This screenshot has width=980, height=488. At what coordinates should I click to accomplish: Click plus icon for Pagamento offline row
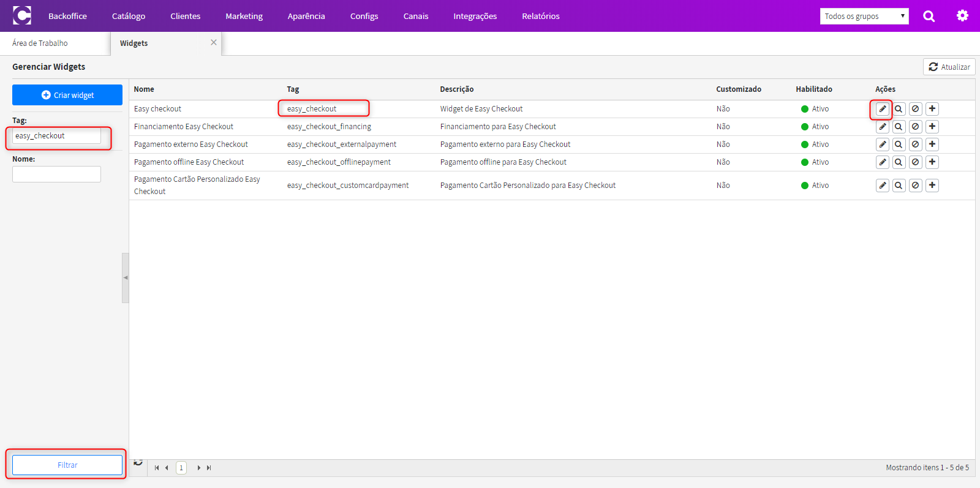click(932, 162)
